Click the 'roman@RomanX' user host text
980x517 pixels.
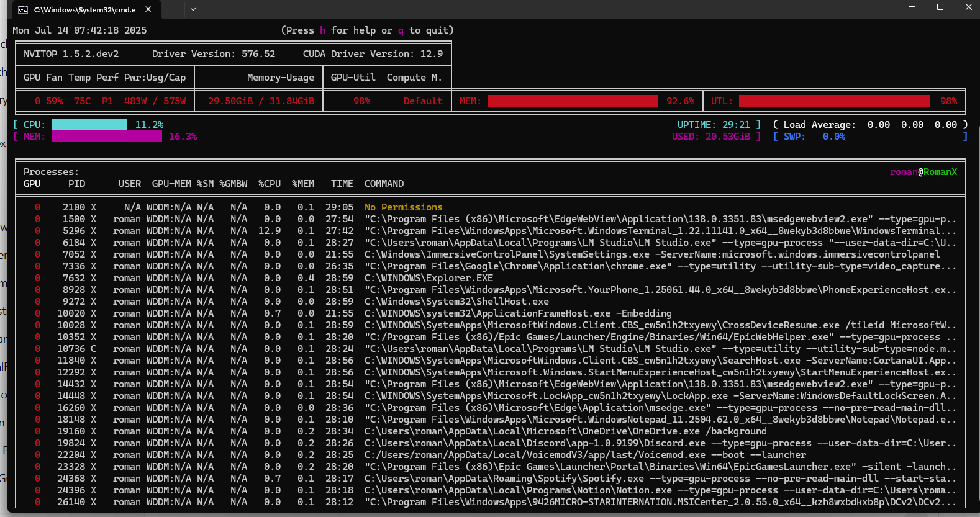[923, 172]
